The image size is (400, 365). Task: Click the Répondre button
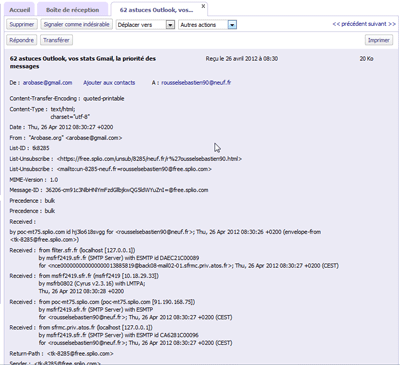click(22, 40)
